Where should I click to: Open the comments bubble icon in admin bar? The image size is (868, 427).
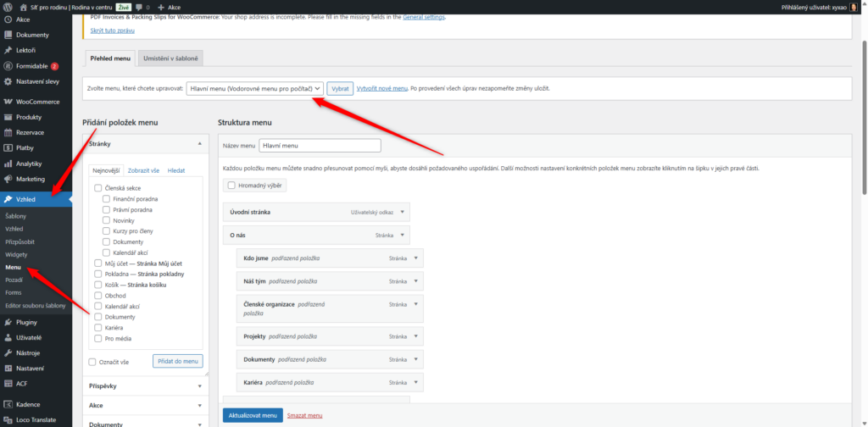point(138,7)
